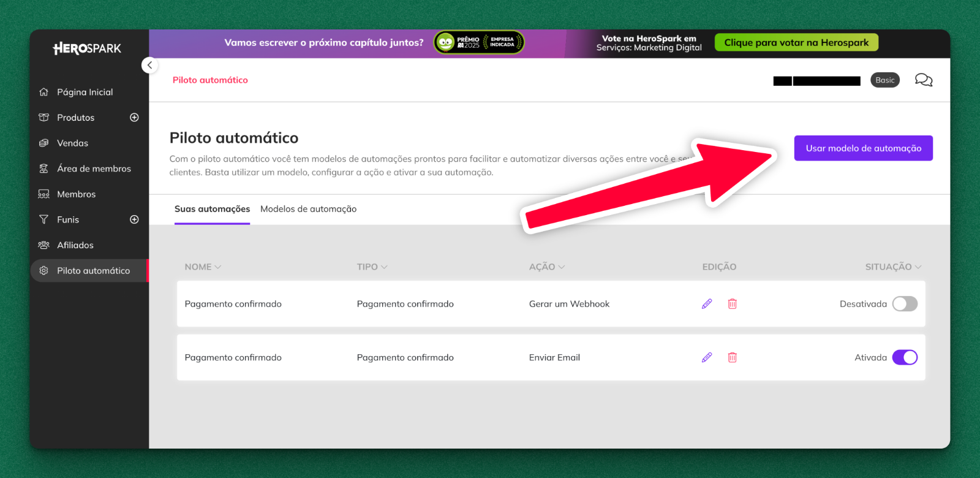The height and width of the screenshot is (478, 980).
Task: Delete the Gerar um Webhook automation
Action: pyautogui.click(x=732, y=304)
